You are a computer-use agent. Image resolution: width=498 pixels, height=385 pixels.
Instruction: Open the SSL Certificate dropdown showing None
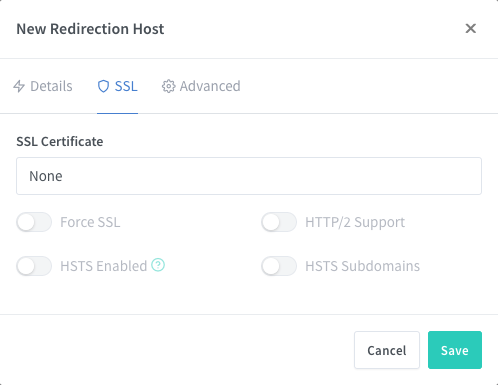pyautogui.click(x=249, y=176)
